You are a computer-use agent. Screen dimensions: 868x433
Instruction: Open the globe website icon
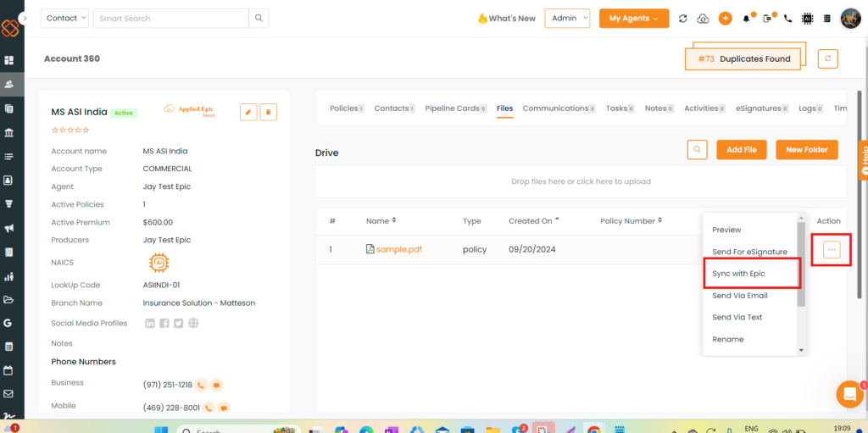pyautogui.click(x=193, y=324)
